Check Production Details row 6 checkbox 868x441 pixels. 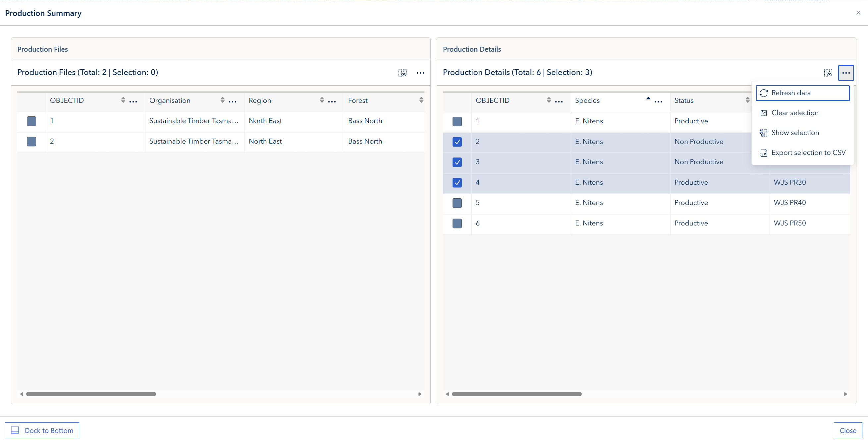pyautogui.click(x=457, y=223)
